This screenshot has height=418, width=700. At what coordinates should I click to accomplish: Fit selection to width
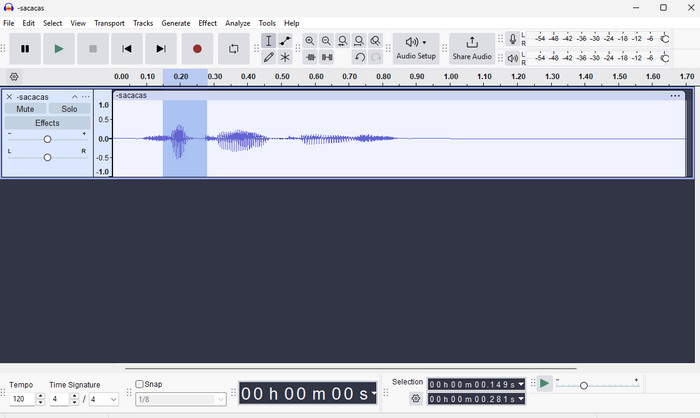click(x=342, y=41)
